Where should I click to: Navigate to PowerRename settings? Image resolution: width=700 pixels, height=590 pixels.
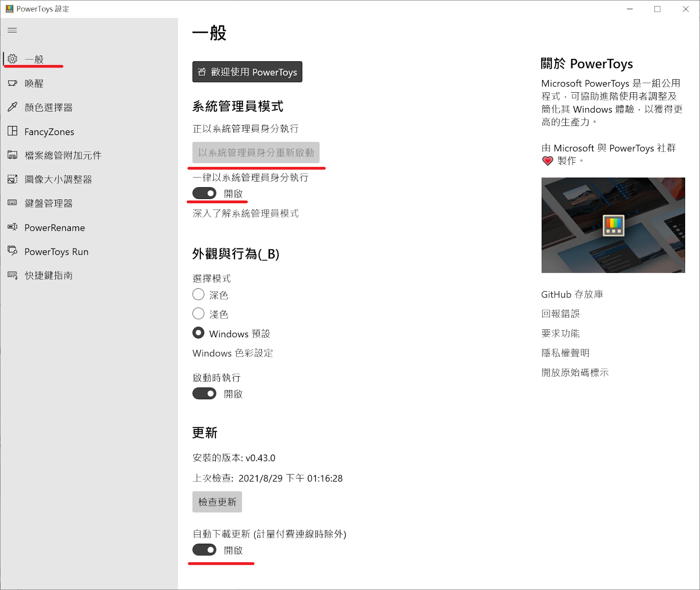click(x=89, y=227)
